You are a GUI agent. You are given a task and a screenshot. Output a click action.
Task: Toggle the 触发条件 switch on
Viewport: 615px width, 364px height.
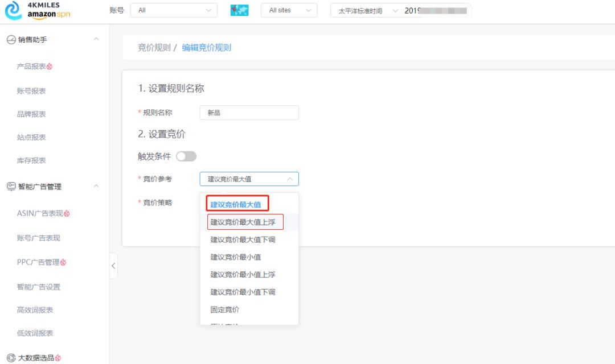186,156
